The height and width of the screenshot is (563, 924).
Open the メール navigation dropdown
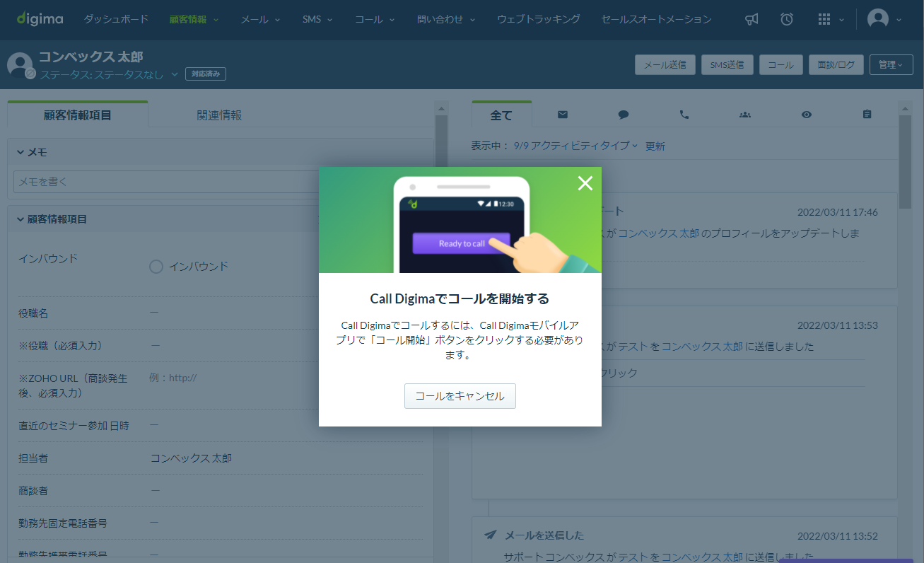click(260, 20)
